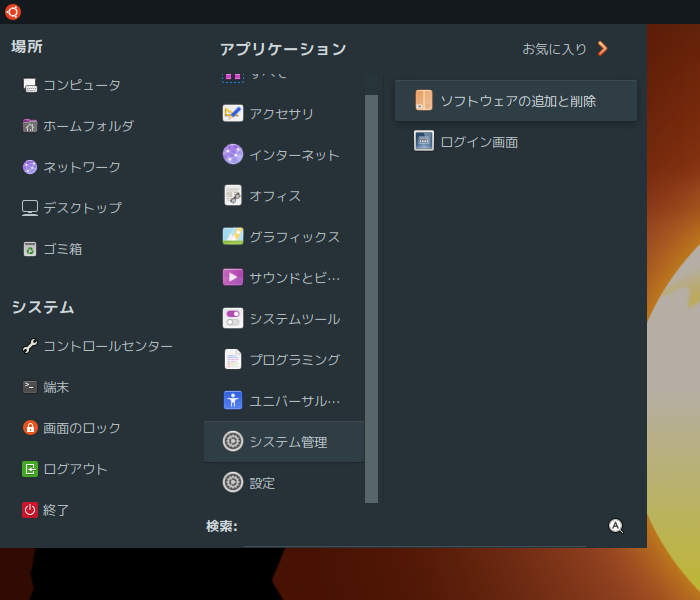Click ソフトウェアの追加と削除 package icon
The width and height of the screenshot is (700, 600).
point(424,100)
